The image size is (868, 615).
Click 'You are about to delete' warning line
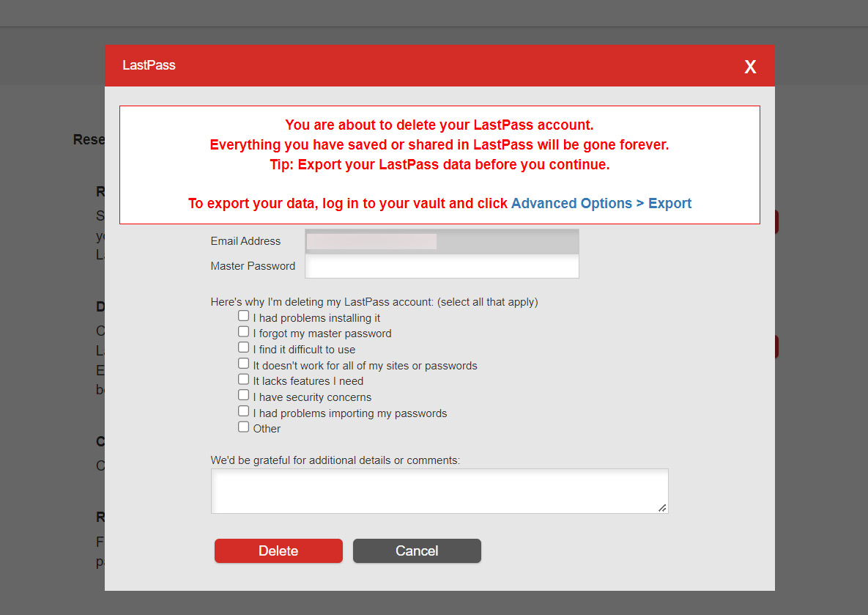click(439, 125)
